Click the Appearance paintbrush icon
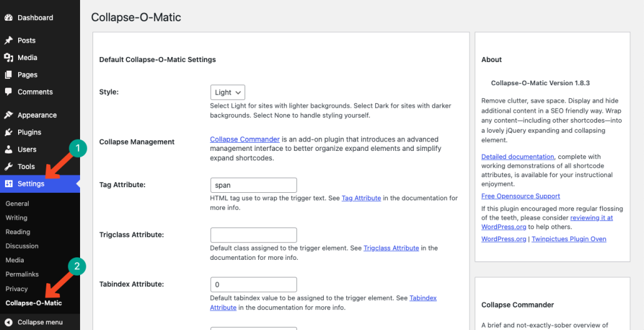 pos(9,115)
